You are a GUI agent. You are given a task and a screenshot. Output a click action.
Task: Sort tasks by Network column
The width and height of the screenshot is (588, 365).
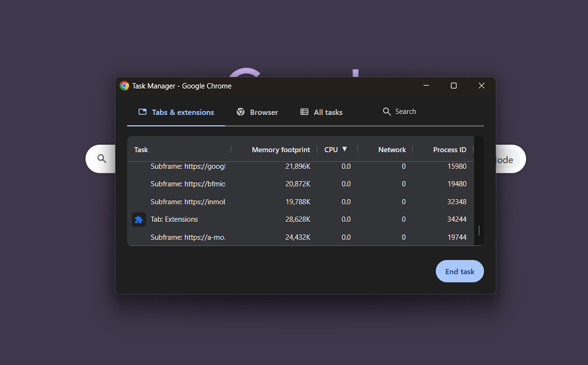pos(392,149)
